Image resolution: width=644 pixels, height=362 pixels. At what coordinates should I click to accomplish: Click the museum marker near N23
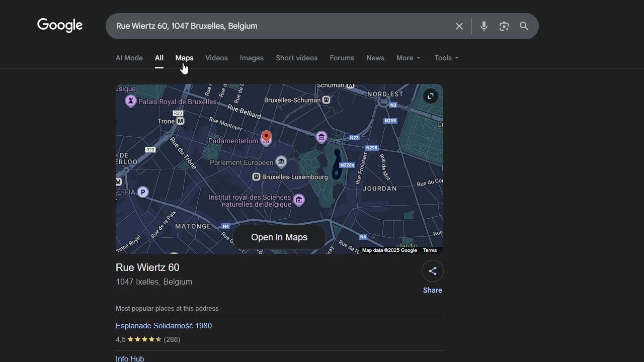(321, 137)
